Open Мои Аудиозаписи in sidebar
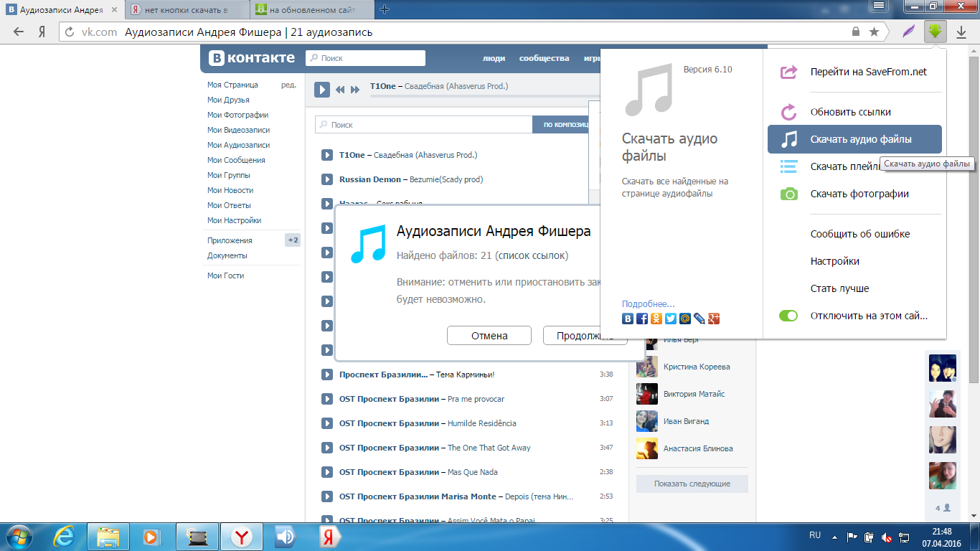The image size is (980, 551). click(238, 145)
